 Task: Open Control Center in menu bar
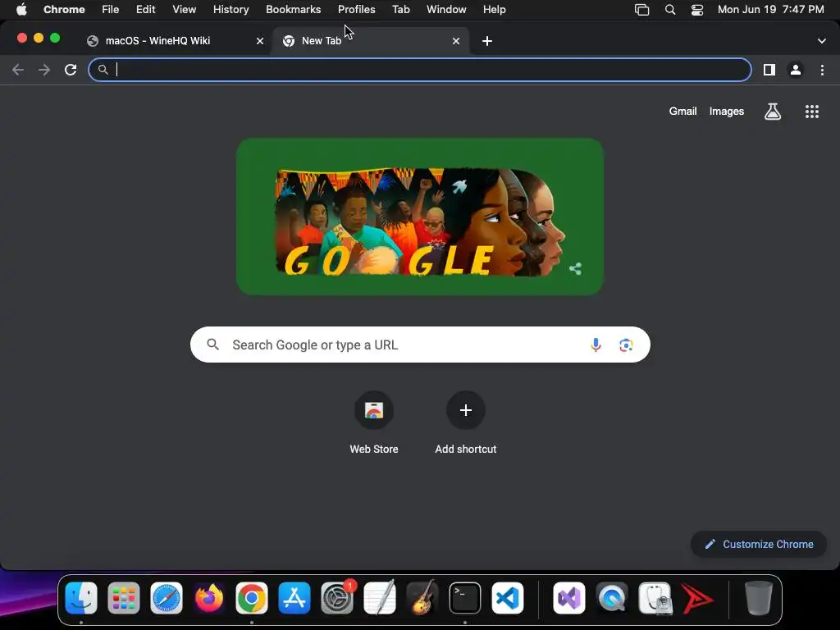(x=697, y=10)
